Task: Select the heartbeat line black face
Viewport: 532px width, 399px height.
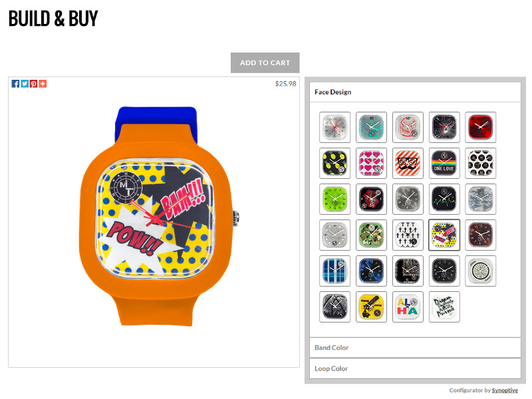Action: tap(444, 199)
